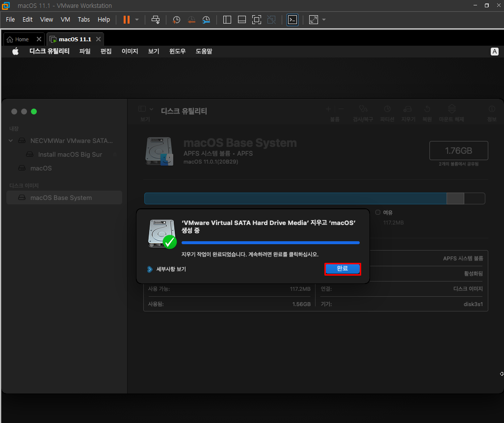This screenshot has height=423, width=504.
Task: Open the VMware Help menu
Action: coord(104,20)
